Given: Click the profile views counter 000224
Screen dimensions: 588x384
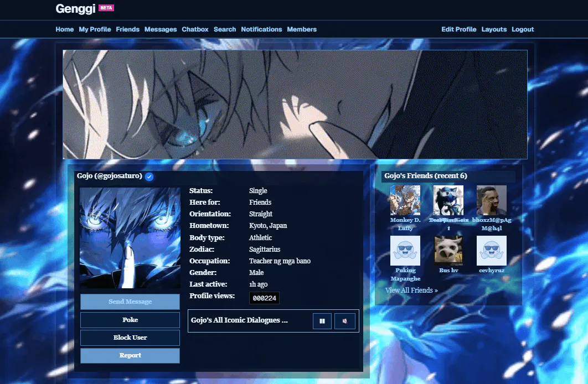Looking at the screenshot, I should [264, 298].
